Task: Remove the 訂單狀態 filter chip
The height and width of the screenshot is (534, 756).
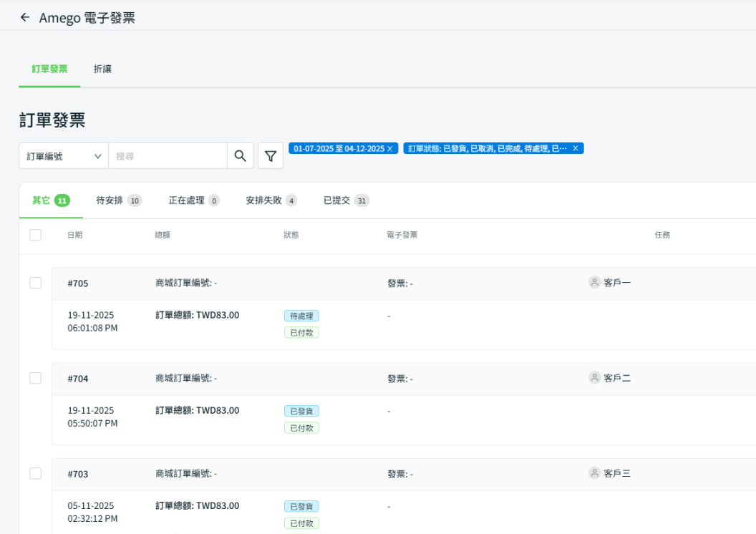Action: coord(576,148)
